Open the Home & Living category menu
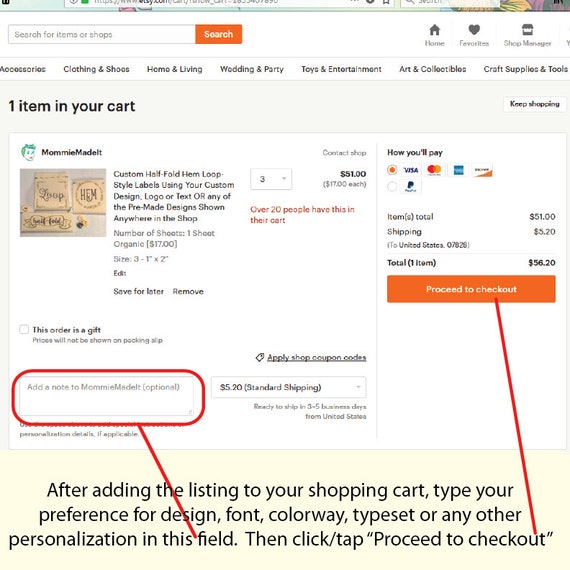The height and width of the screenshot is (570, 570). [174, 69]
